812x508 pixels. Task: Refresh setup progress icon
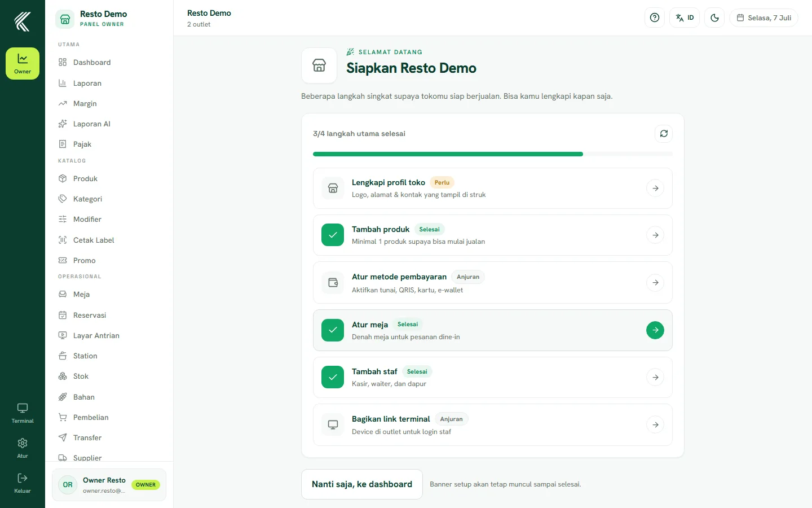(664, 134)
